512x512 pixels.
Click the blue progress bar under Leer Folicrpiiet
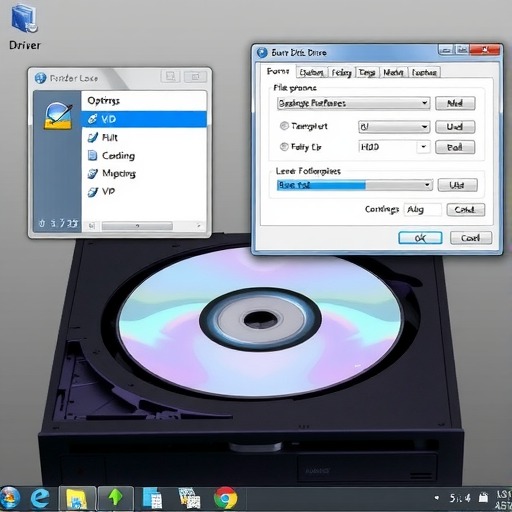click(x=321, y=185)
